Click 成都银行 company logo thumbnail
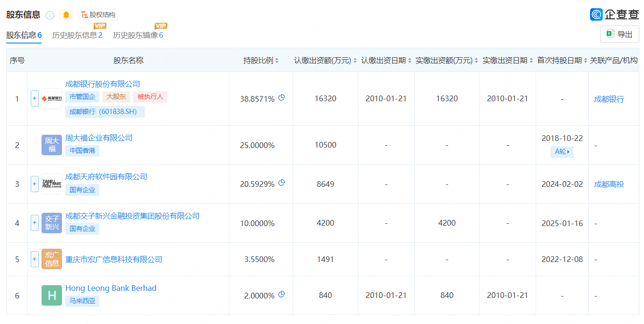The width and height of the screenshot is (644, 324). tap(52, 99)
